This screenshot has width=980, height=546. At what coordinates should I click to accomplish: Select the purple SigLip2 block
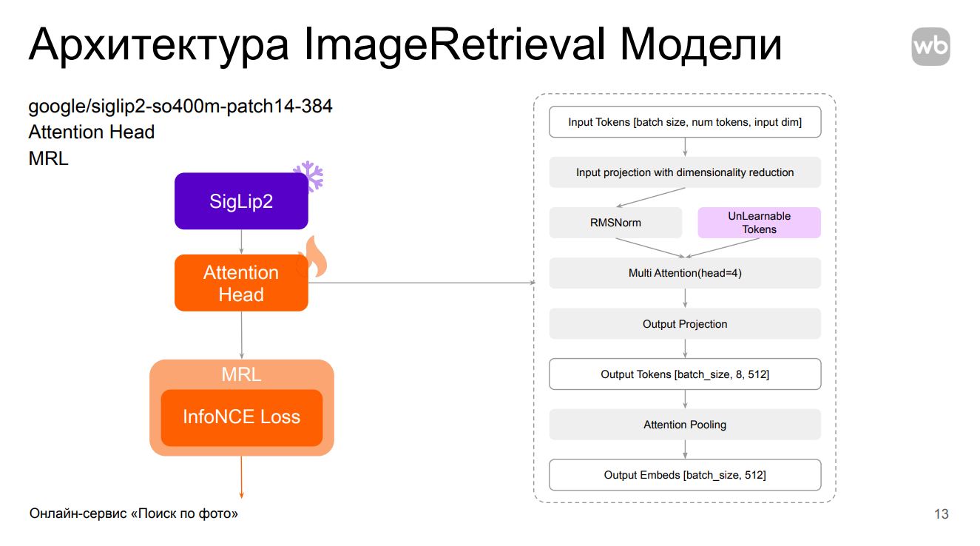pos(241,201)
